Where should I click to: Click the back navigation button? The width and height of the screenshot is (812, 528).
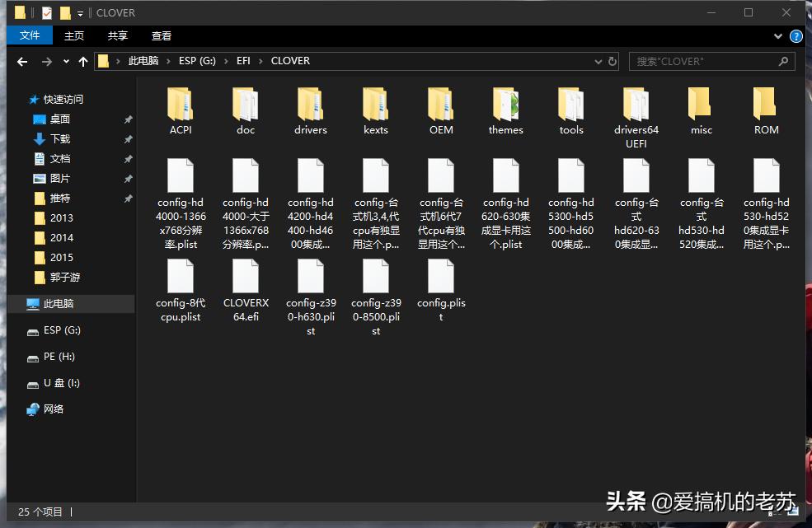click(21, 61)
